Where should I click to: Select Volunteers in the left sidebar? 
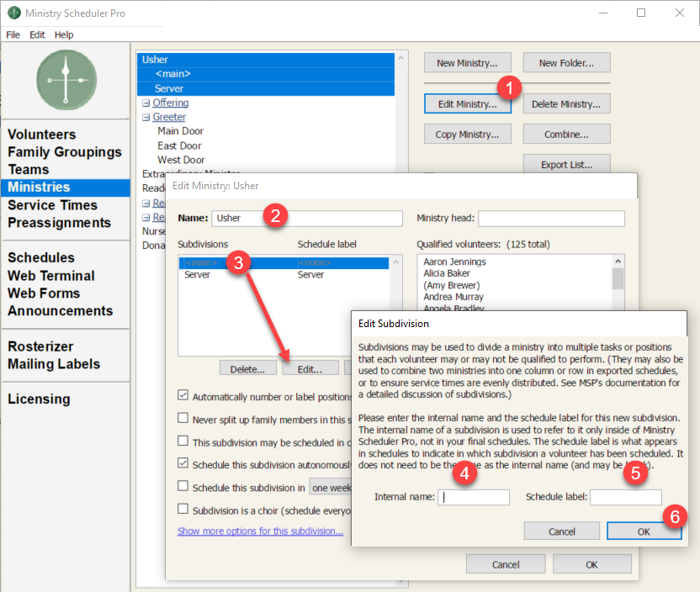pyautogui.click(x=42, y=135)
